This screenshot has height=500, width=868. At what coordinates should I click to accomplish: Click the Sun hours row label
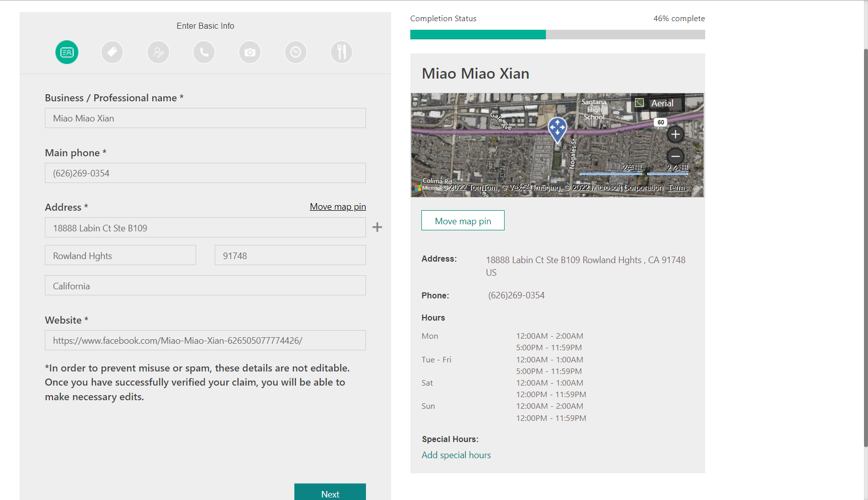[428, 406]
